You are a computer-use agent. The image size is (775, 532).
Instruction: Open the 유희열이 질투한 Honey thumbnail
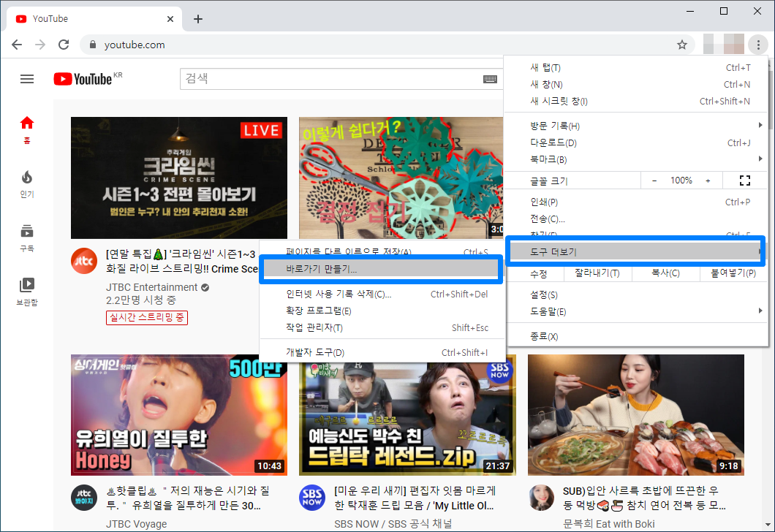(179, 415)
